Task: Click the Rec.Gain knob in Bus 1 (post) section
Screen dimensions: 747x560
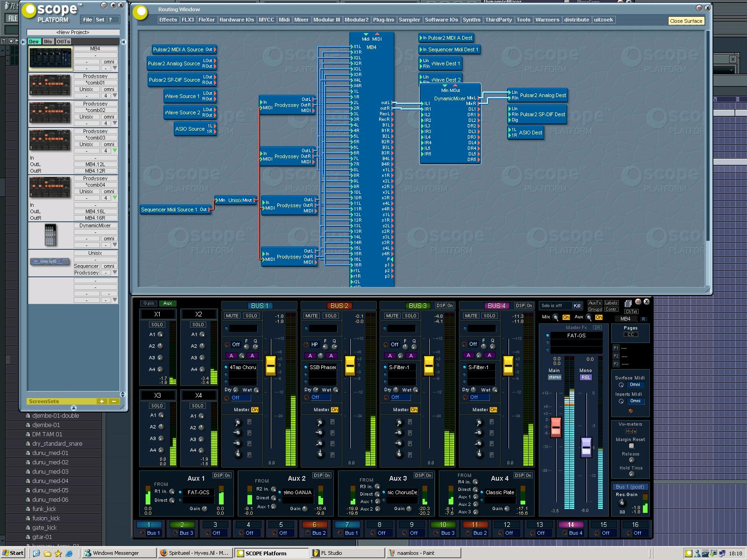Action: [x=621, y=503]
